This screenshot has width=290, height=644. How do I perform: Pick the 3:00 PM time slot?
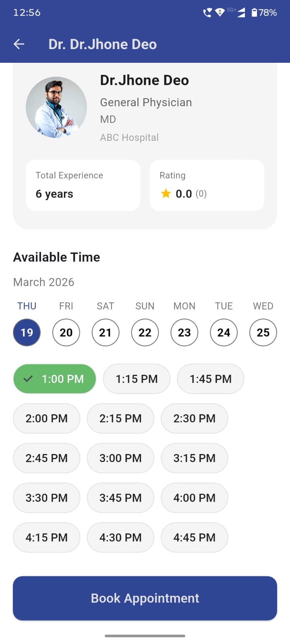point(120,458)
